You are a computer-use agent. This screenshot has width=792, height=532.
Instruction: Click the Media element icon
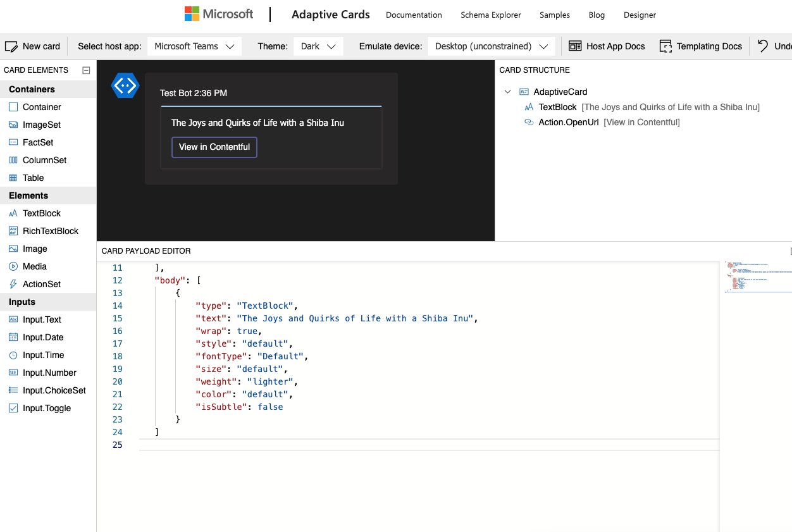pos(13,266)
